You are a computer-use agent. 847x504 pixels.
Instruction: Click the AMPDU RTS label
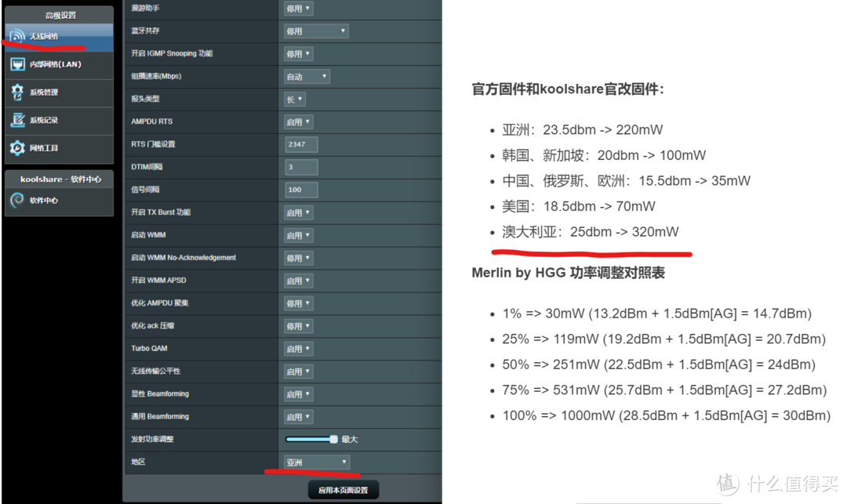point(152,122)
